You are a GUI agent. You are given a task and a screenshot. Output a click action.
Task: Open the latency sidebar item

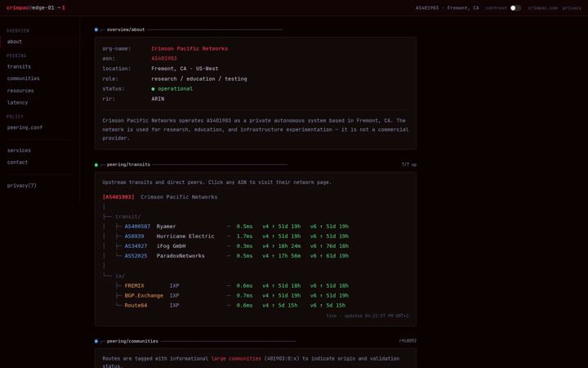[18, 102]
